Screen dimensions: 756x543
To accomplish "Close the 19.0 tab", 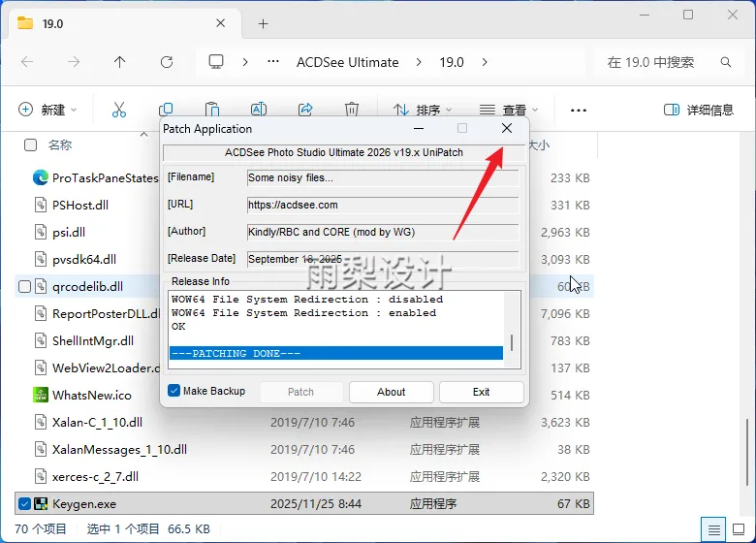I will pyautogui.click(x=220, y=23).
